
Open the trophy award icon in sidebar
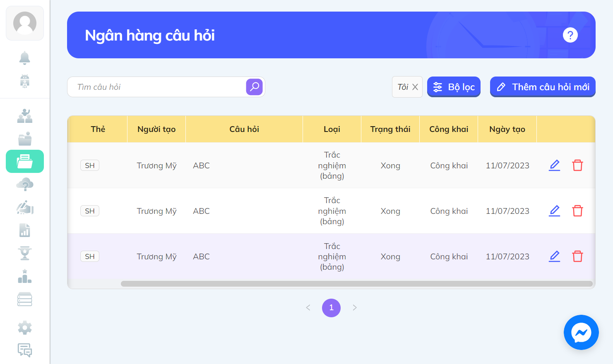tap(25, 253)
